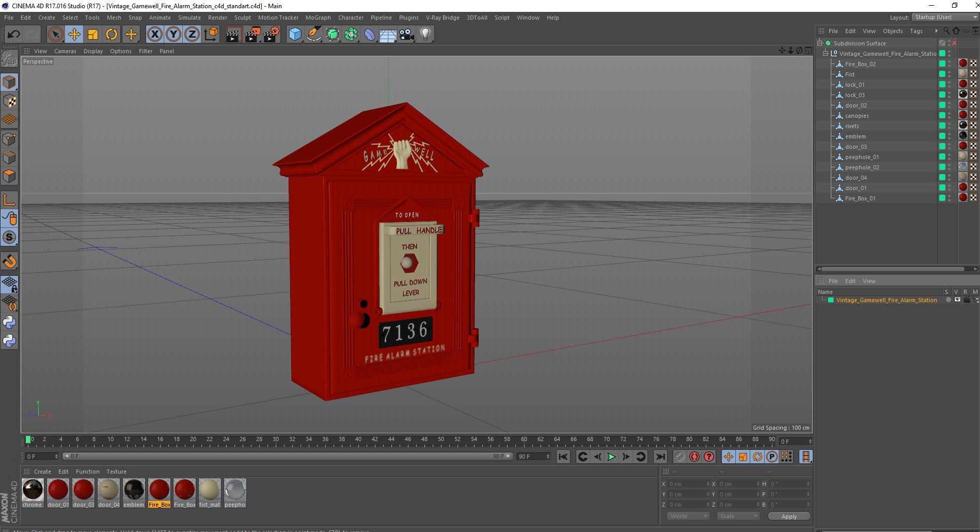The width and height of the screenshot is (980, 532).
Task: Open the World coordinate dropdown
Action: point(688,516)
